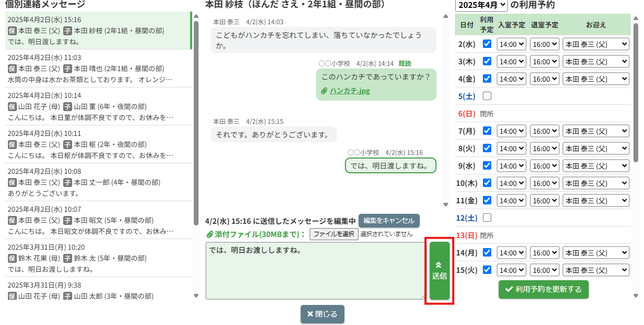The image size is (644, 325).
Task: Open the 山田 董 10:14 message thread
Action: click(x=97, y=106)
